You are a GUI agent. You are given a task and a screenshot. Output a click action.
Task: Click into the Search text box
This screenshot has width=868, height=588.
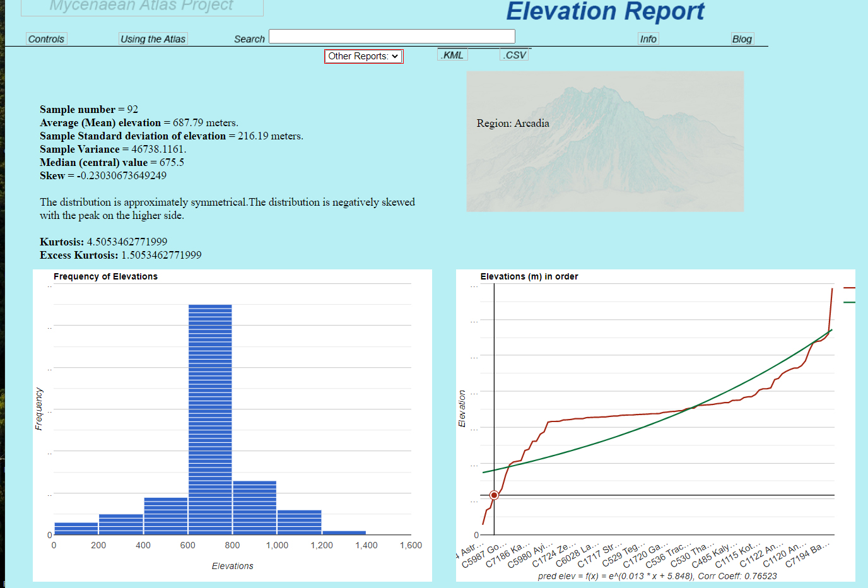[x=392, y=37]
